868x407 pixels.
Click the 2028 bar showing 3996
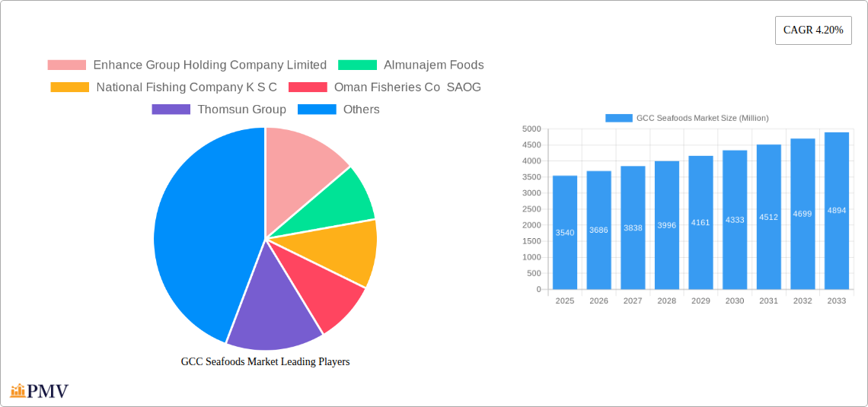pos(667,225)
